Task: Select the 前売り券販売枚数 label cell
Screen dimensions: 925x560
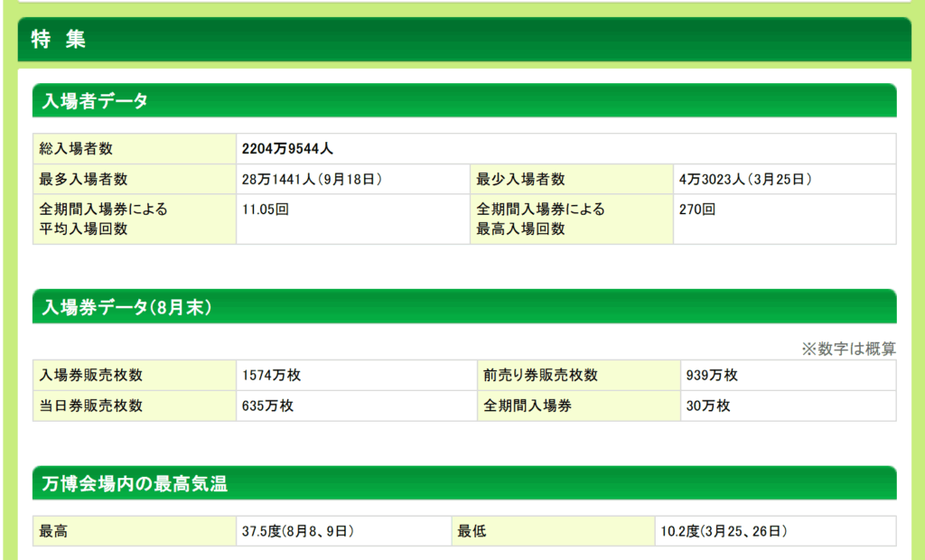Action: click(537, 376)
